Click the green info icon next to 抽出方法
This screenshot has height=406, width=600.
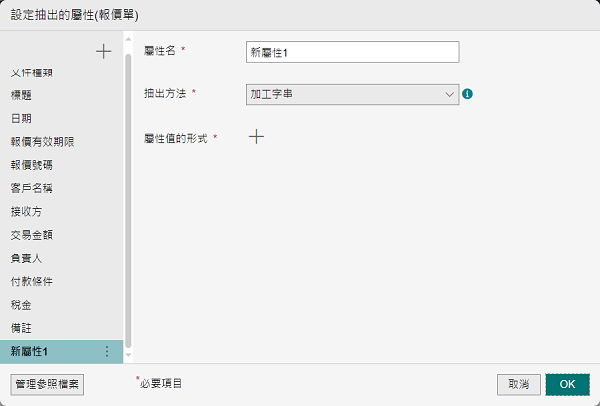(467, 94)
